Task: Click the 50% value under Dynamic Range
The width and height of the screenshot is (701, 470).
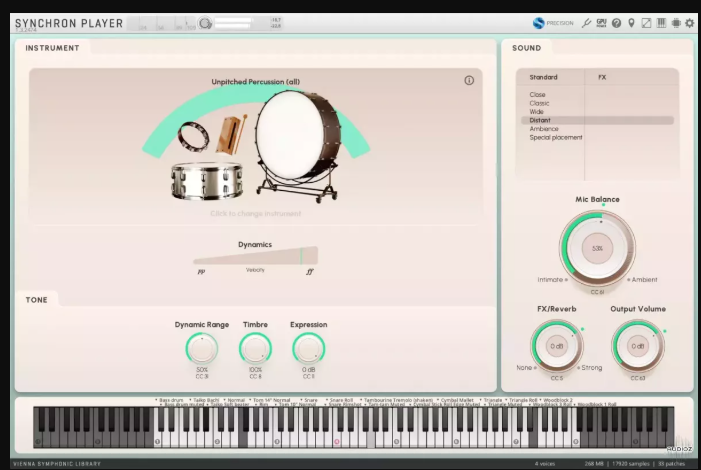Action: click(202, 370)
